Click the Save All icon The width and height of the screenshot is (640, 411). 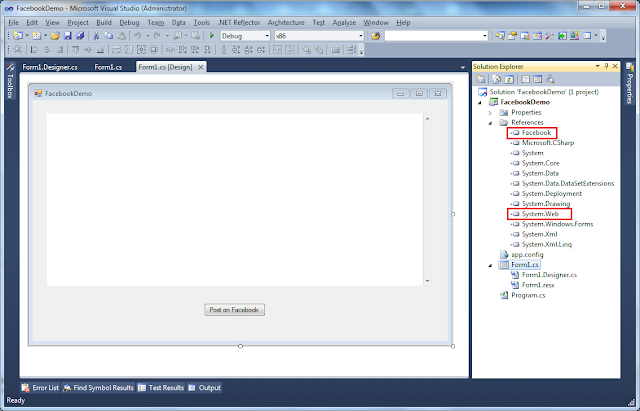pos(80,36)
